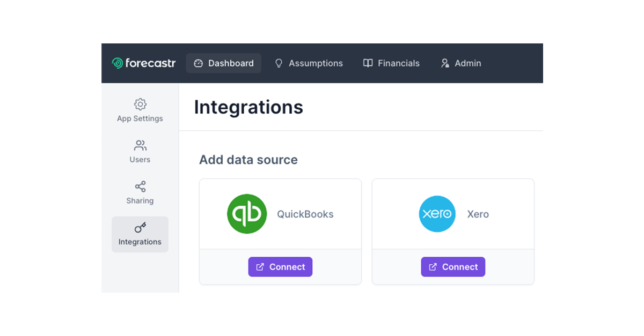Open Sharing label in sidebar
This screenshot has width=644, height=336.
point(140,201)
